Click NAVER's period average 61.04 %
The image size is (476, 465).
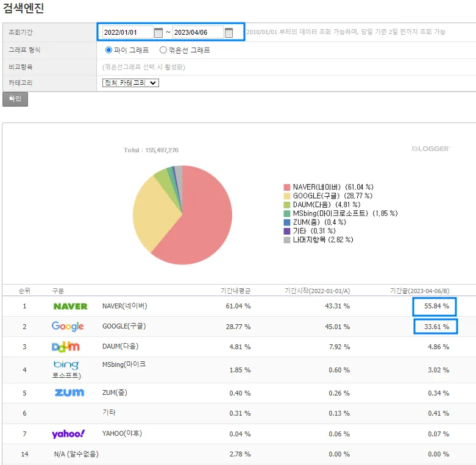coord(238,306)
